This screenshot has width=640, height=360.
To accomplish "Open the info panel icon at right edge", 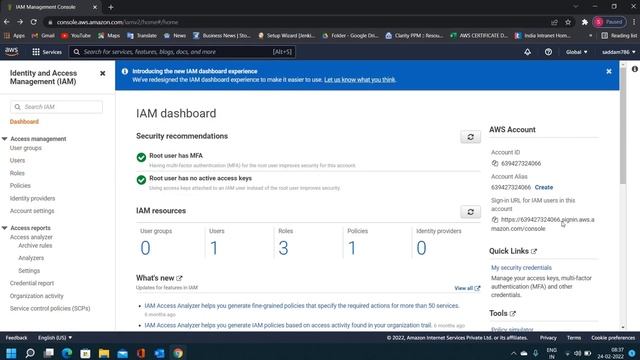I will 635,69.
